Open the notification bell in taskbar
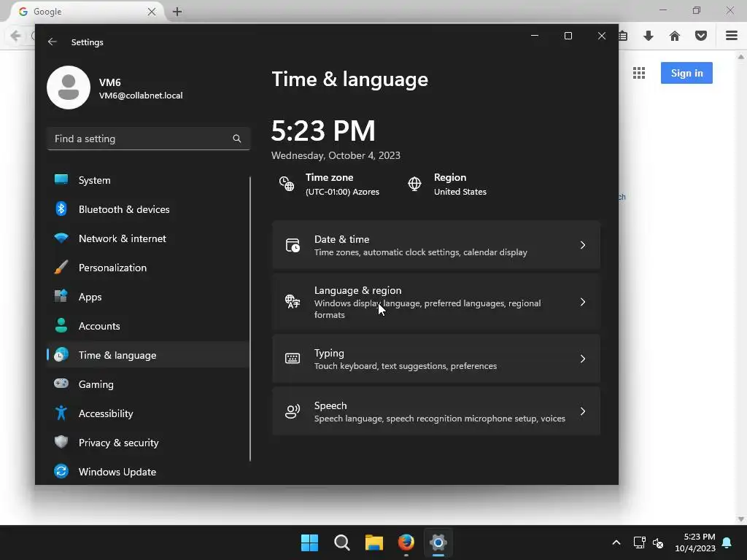Viewport: 747px width, 560px height. tap(727, 542)
